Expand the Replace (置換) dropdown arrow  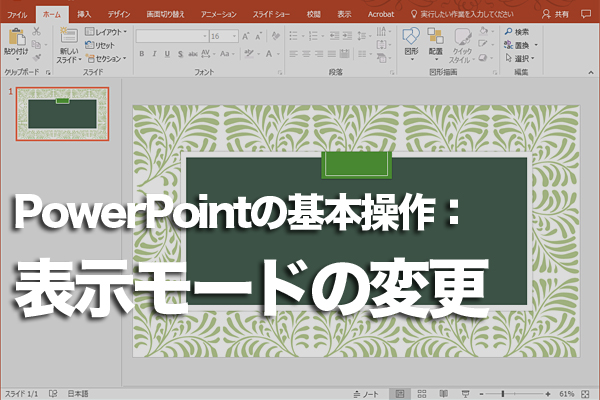point(536,45)
